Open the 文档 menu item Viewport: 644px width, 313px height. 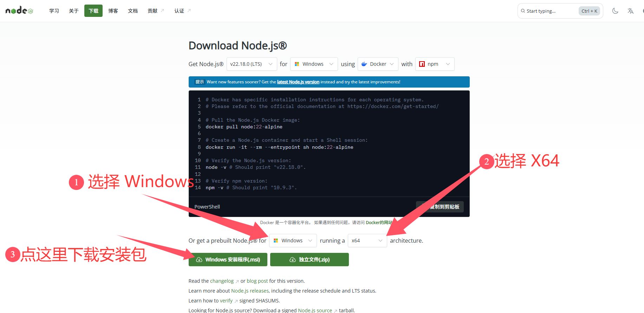[x=133, y=11]
